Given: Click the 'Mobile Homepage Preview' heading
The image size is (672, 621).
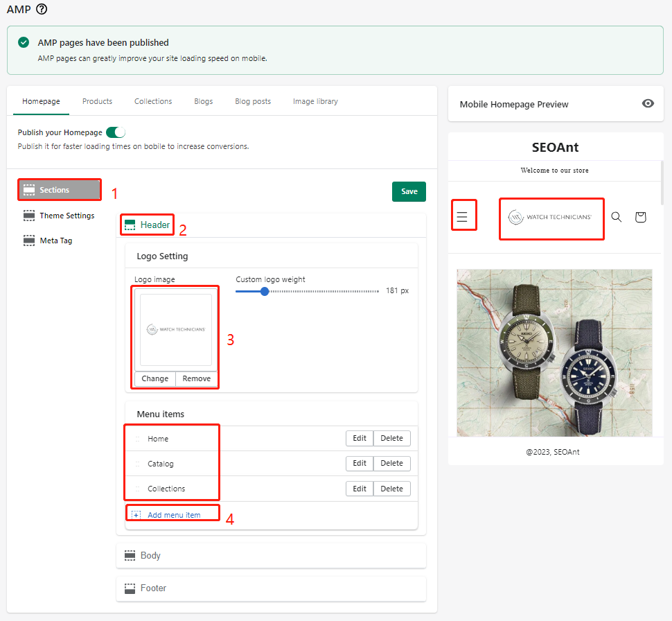Looking at the screenshot, I should [514, 104].
